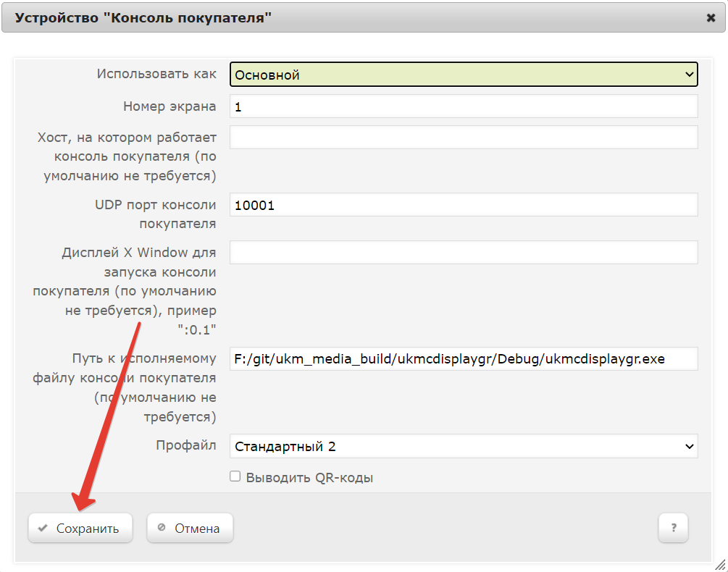Open the Использовать как dropdown

(464, 75)
